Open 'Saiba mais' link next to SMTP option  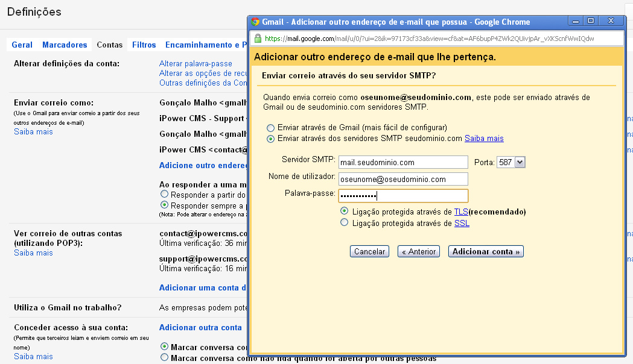click(484, 139)
